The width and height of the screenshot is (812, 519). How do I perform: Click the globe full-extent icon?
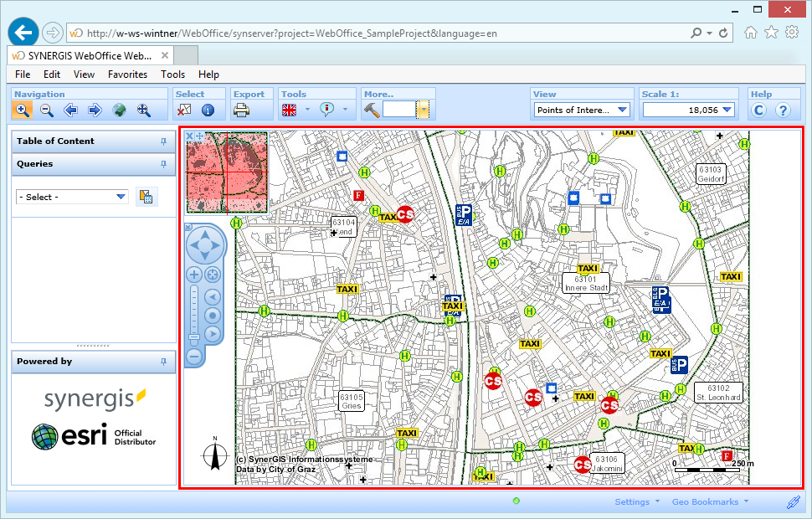118,109
